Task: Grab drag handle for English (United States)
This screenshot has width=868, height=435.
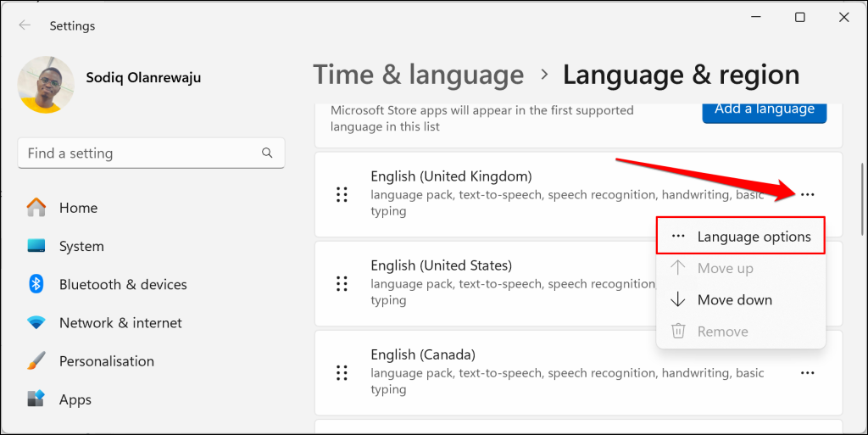Action: click(x=342, y=283)
